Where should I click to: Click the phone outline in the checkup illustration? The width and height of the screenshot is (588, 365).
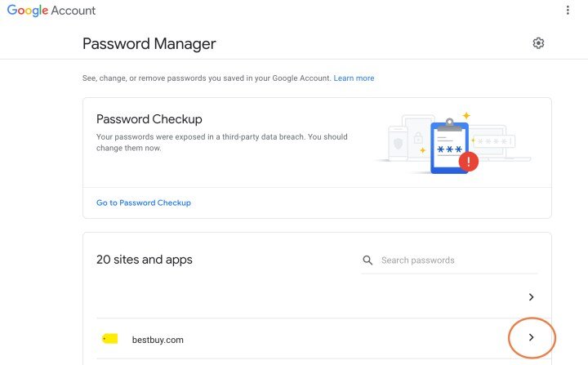tap(398, 143)
